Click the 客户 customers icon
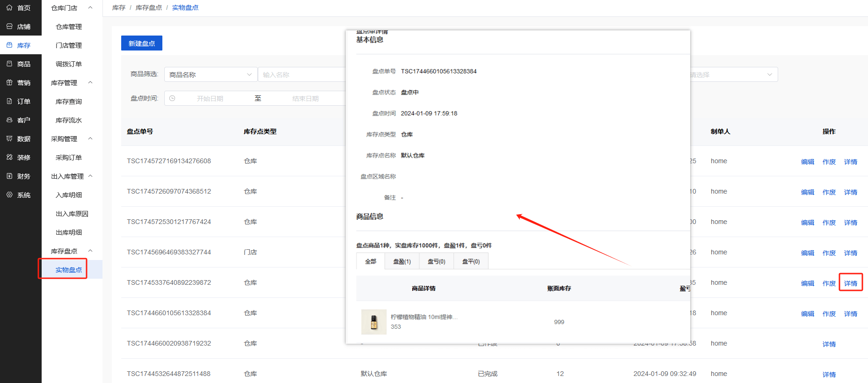The width and height of the screenshot is (868, 383). click(9, 120)
